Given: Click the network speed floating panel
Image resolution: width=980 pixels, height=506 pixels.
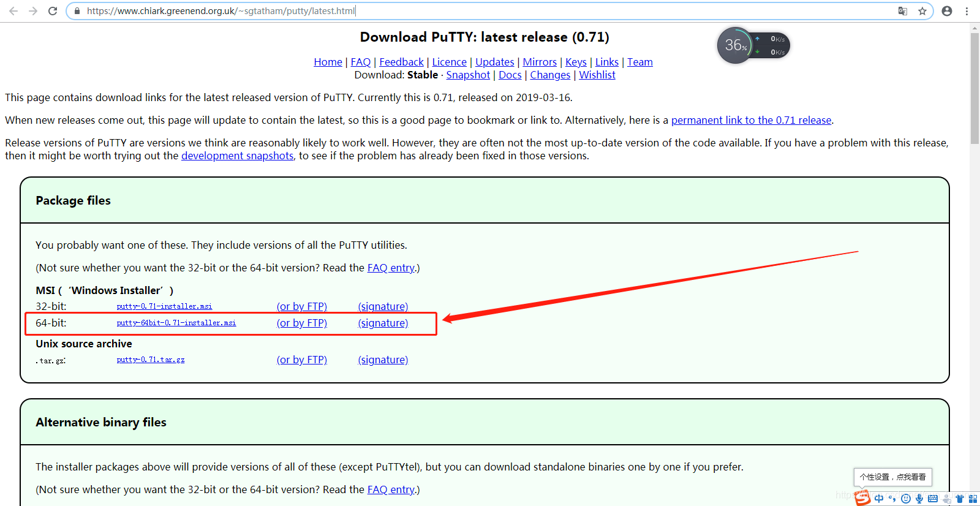Looking at the screenshot, I should click(x=771, y=45).
